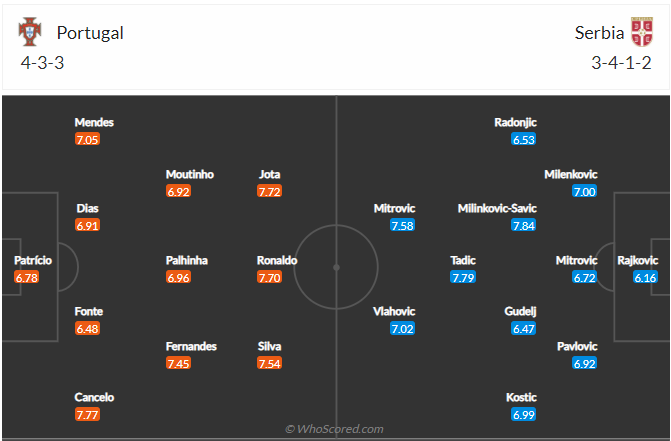The height and width of the screenshot is (441, 671).
Task: Open the Portugal team name link
Action: (x=90, y=32)
